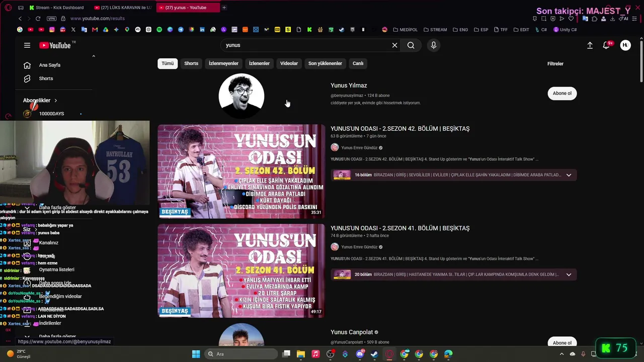This screenshot has width=644, height=362.
Task: Open the MEDİPOL bookmarks folder
Action: pos(406,30)
